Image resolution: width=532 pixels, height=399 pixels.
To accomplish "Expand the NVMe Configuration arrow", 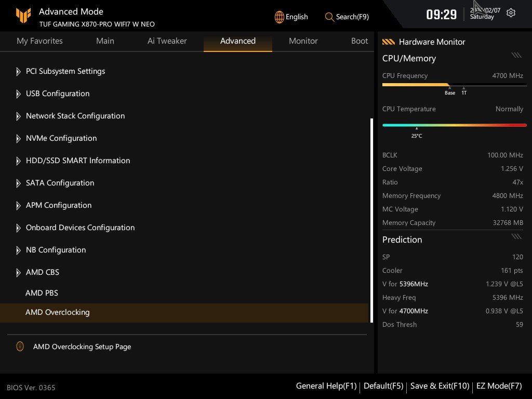I will point(19,139).
